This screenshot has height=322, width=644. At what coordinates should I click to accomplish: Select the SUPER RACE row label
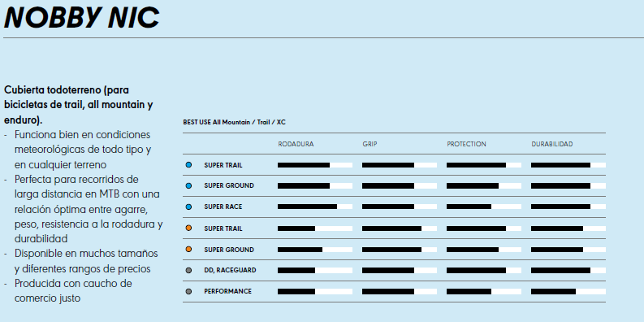pyautogui.click(x=223, y=207)
